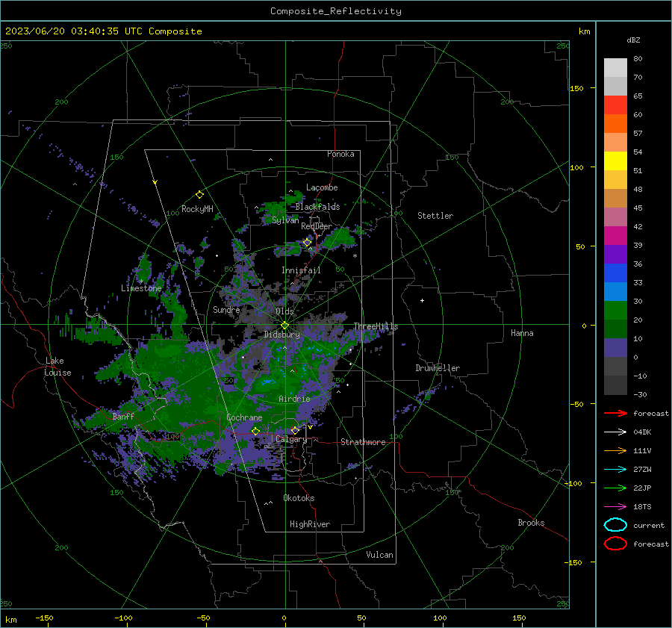Click the Banff town label
Image resolution: width=672 pixels, height=628 pixels.
[x=123, y=416]
